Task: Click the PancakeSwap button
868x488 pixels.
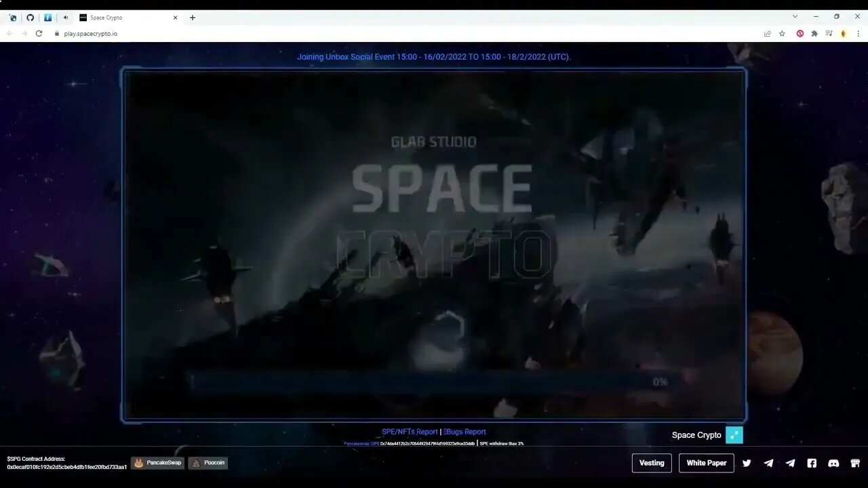Action: tap(157, 463)
